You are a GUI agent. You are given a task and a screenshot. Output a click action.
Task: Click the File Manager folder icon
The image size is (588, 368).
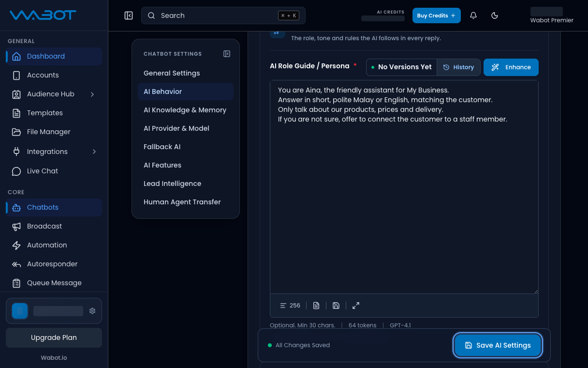coord(16,132)
